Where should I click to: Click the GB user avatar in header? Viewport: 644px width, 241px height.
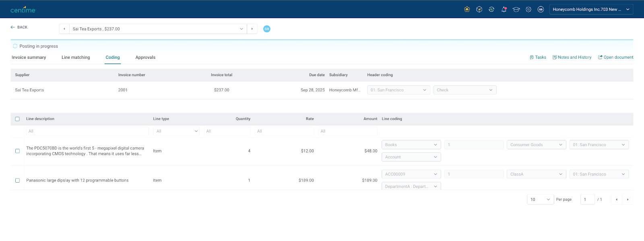[x=541, y=9]
